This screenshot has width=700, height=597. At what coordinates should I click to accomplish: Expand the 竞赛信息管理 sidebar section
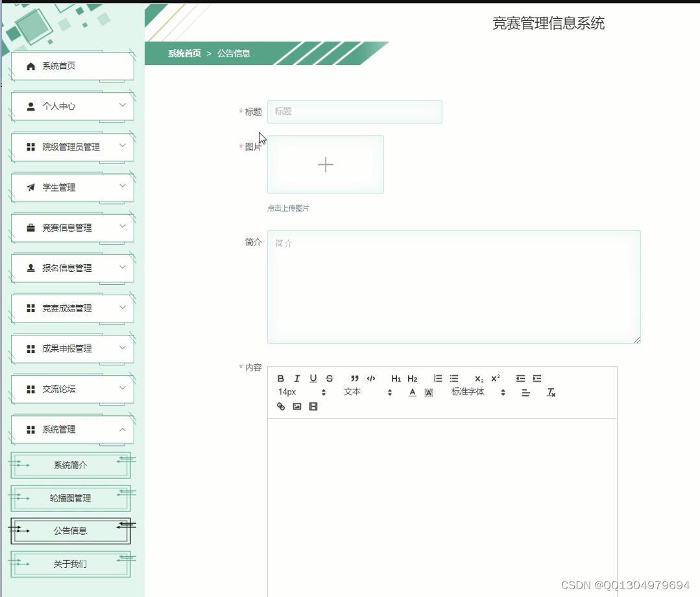tap(71, 227)
